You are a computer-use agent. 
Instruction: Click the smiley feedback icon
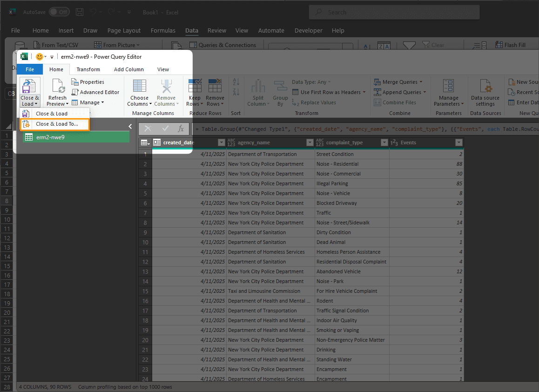[x=40, y=57]
